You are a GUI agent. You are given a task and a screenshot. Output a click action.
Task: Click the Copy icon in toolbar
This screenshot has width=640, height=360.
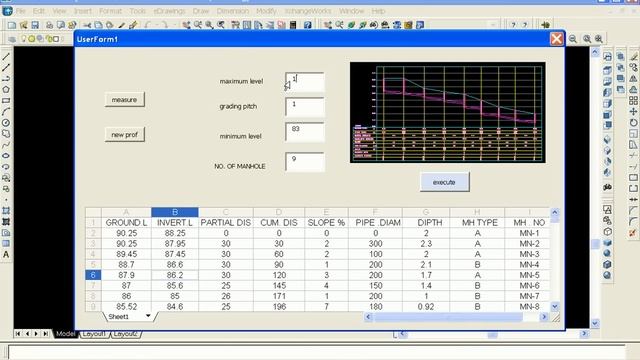[x=98, y=25]
